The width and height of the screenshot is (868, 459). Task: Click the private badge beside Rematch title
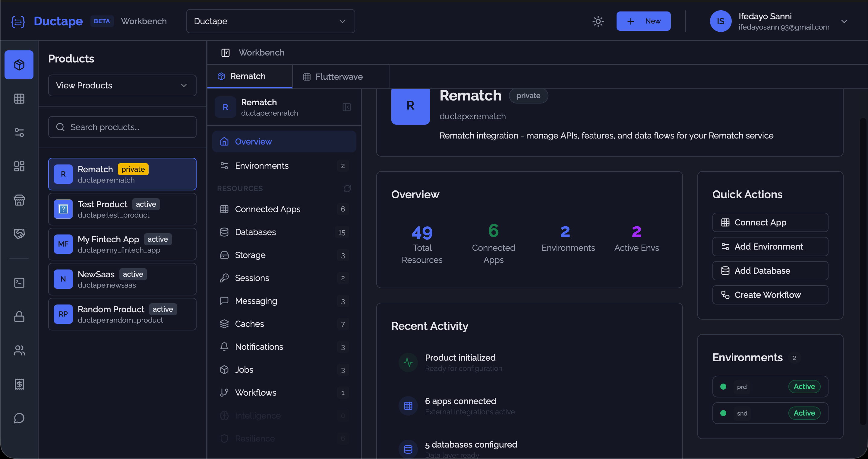[x=528, y=95]
